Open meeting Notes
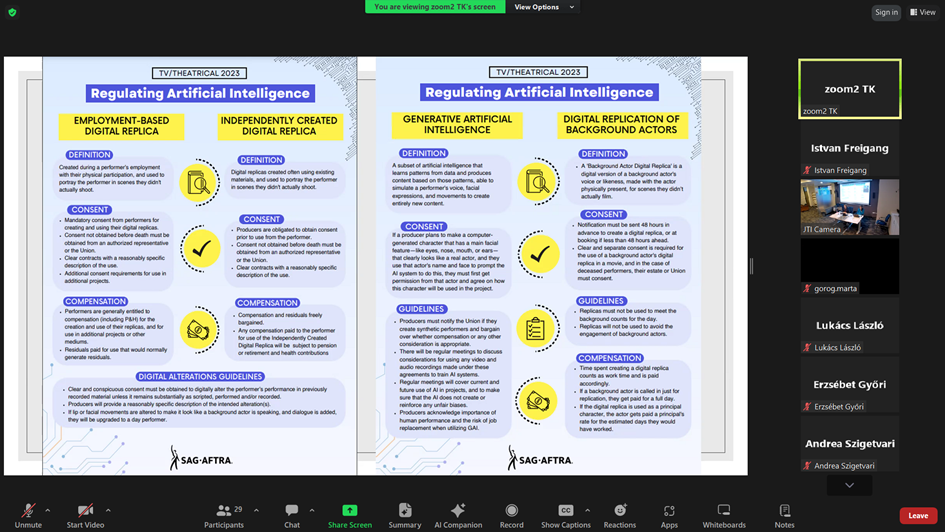 (x=784, y=516)
